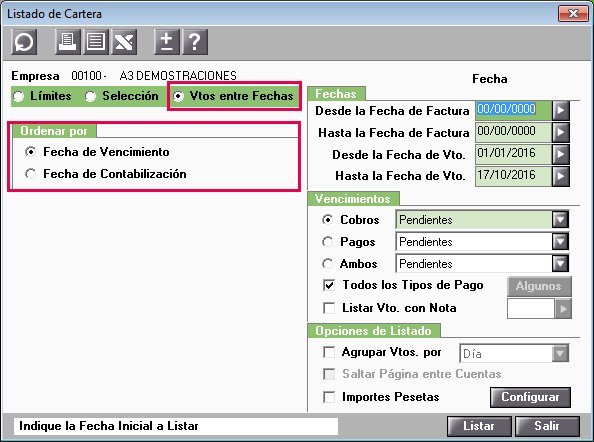Click the Salir button
Viewport: 594px width, 442px height.
click(547, 426)
